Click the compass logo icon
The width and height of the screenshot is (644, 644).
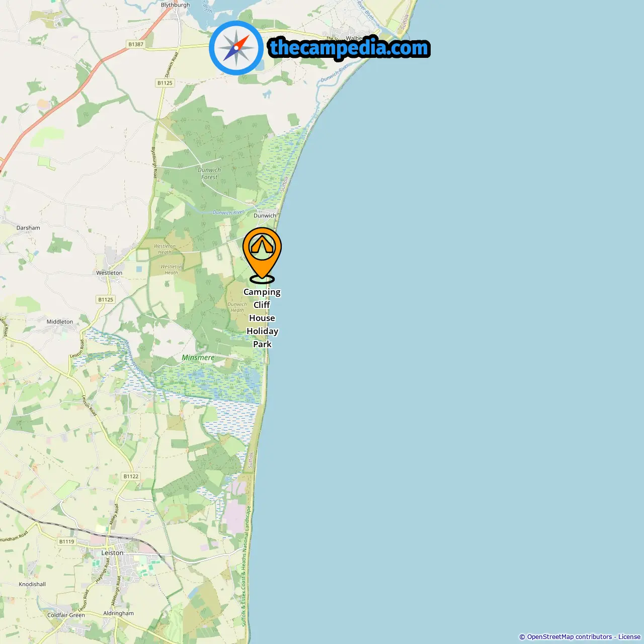(x=236, y=48)
